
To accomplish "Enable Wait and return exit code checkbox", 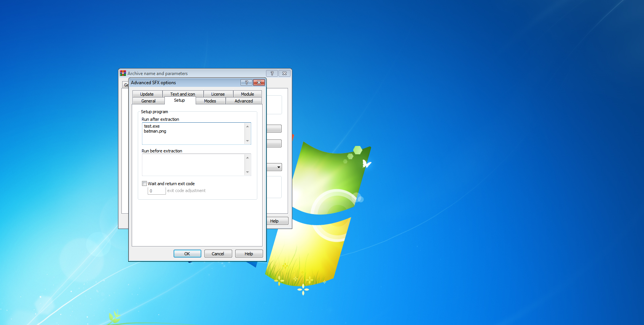I will pos(145,184).
